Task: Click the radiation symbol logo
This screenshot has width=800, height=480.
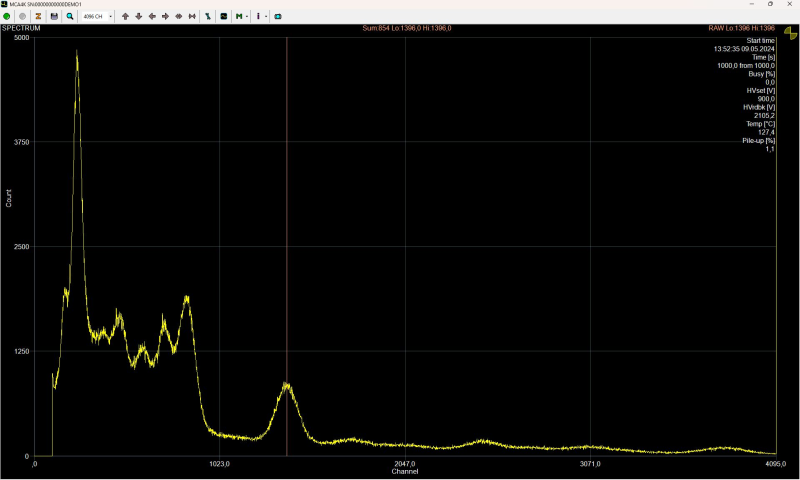Action: (790, 33)
